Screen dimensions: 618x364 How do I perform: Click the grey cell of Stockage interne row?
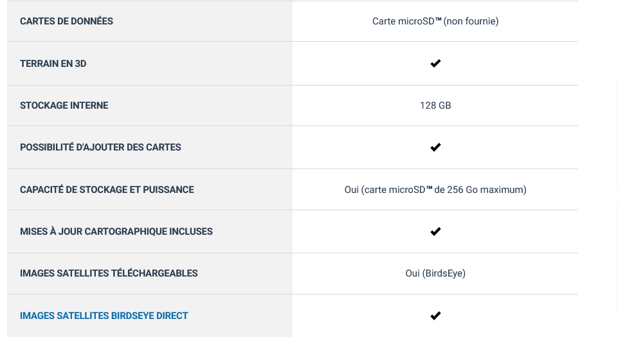pyautogui.click(x=150, y=105)
